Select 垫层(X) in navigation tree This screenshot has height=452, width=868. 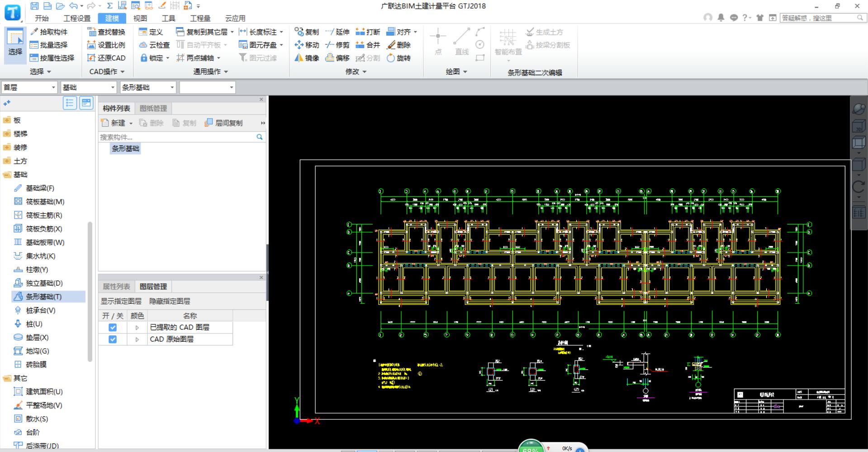click(32, 338)
